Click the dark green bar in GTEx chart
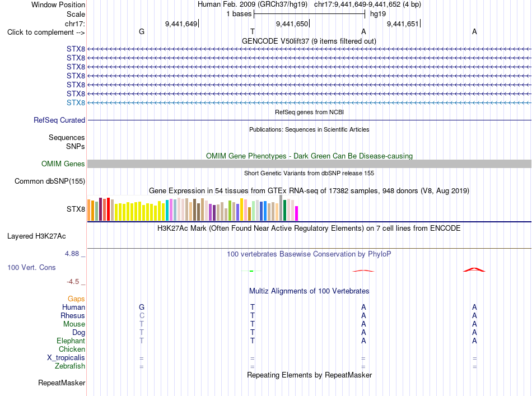532x396 pixels. [x=284, y=211]
